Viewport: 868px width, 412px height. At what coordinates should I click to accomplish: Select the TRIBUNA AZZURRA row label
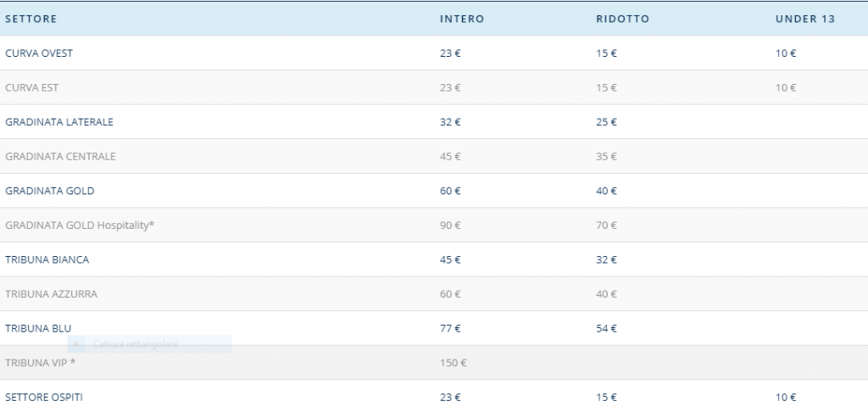tap(51, 294)
